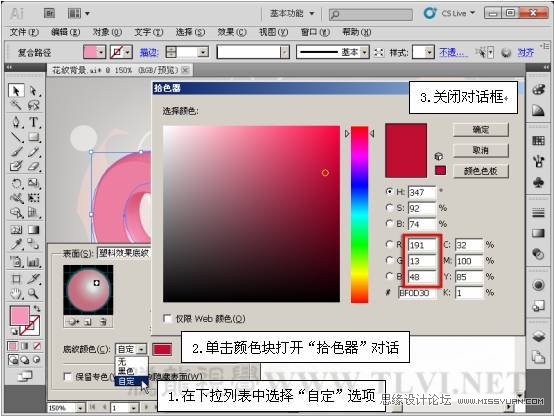
Task: Select the Pen tool
Action: point(16,122)
